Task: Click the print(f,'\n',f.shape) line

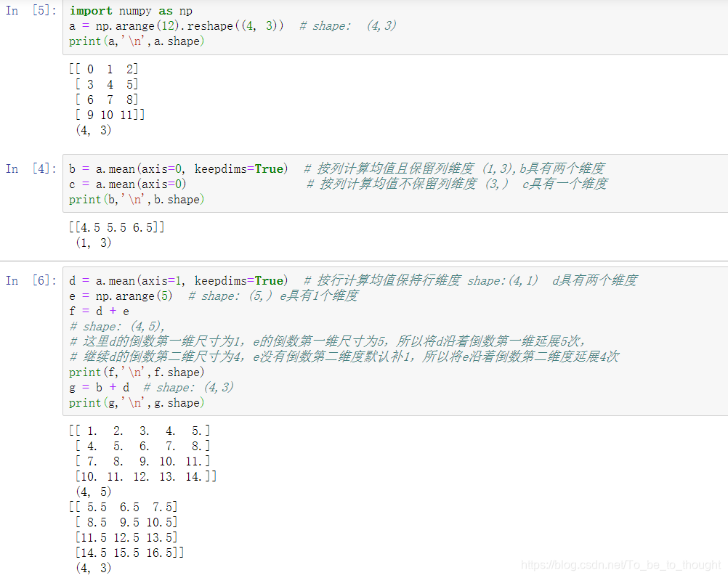Action: (x=137, y=372)
